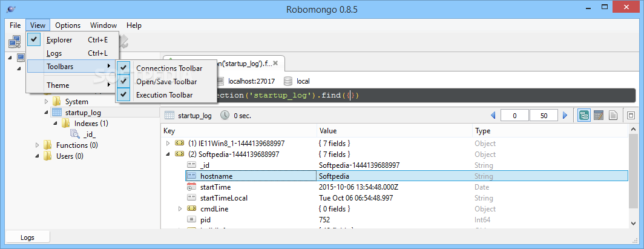
Task: Click the Logs button at bottom
Action: pyautogui.click(x=27, y=237)
